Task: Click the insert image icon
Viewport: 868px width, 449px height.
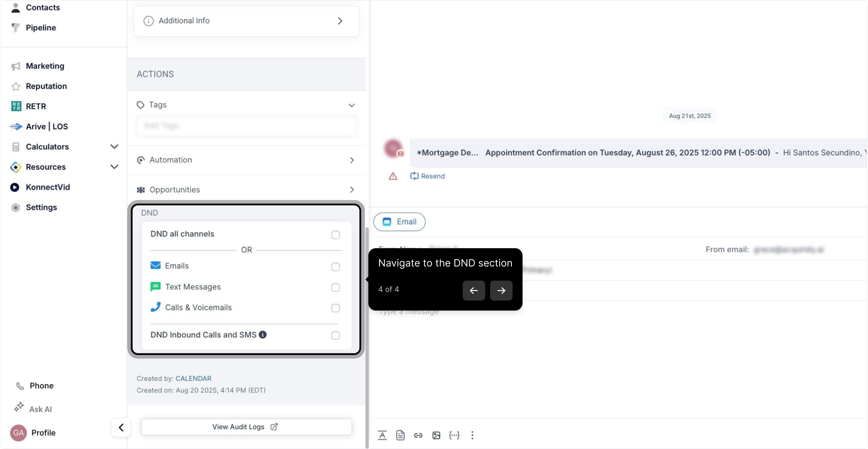Action: point(436,435)
